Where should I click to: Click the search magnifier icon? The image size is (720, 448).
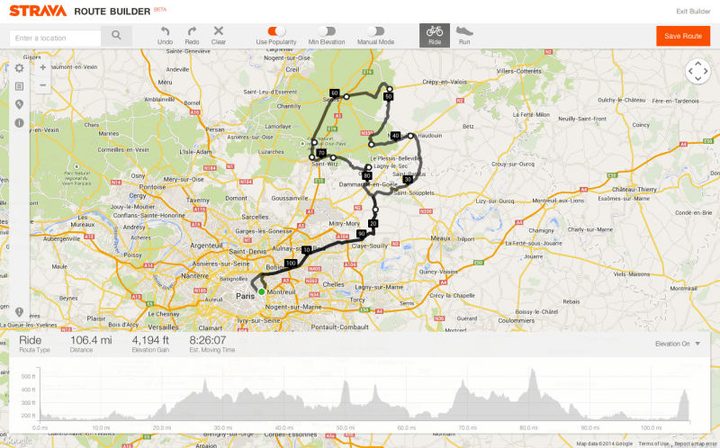point(116,35)
